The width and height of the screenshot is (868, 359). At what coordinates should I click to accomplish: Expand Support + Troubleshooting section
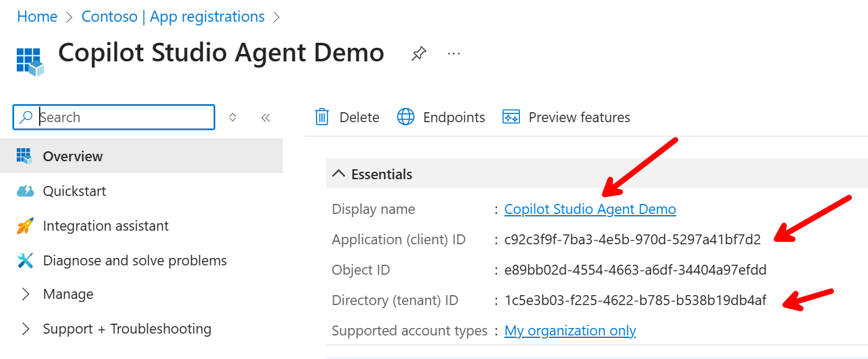pos(25,329)
